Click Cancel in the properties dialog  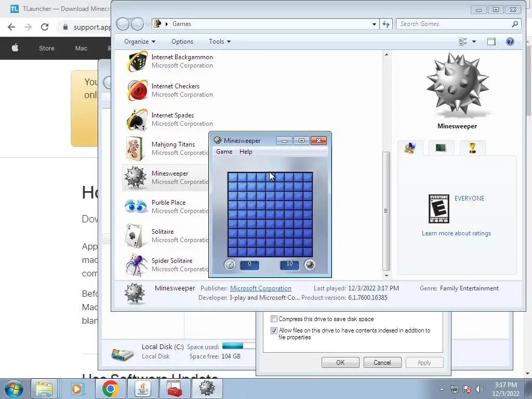point(382,362)
